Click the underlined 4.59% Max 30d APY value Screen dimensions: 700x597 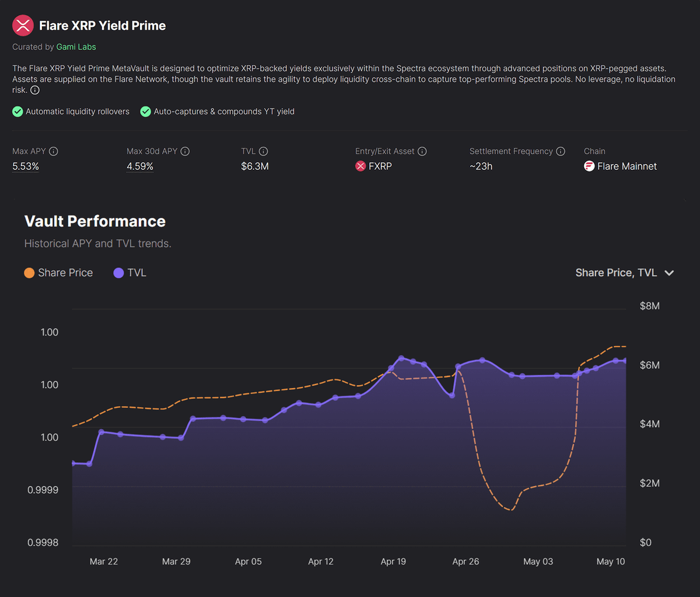(140, 166)
